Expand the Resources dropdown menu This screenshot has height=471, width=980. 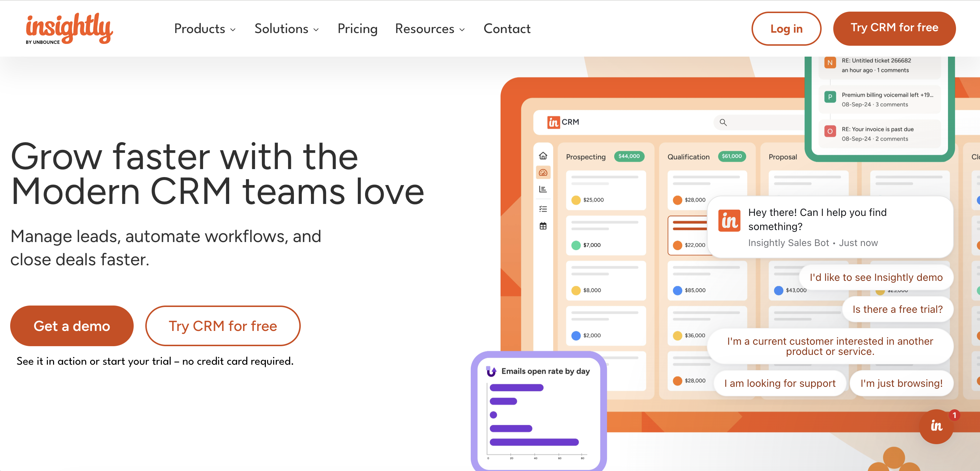point(430,29)
